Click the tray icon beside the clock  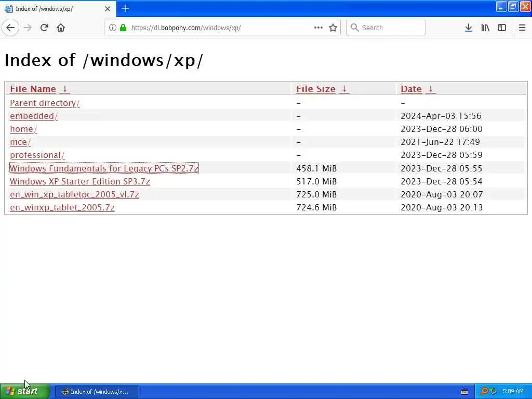(494, 391)
